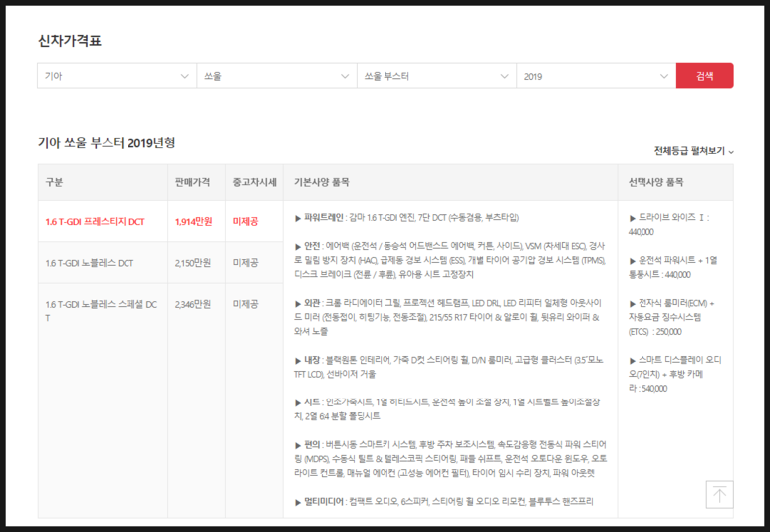The height and width of the screenshot is (532, 770).
Task: Open the 2019 year dropdown
Action: 596,76
